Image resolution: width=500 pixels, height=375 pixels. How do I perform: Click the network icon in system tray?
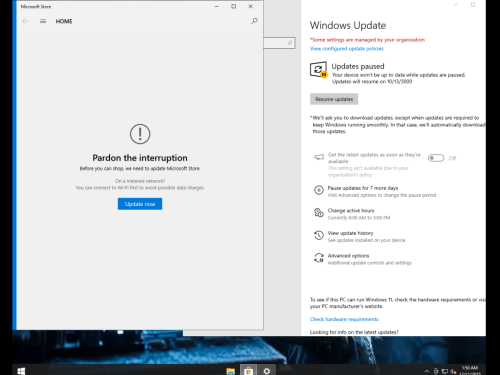[444, 371]
